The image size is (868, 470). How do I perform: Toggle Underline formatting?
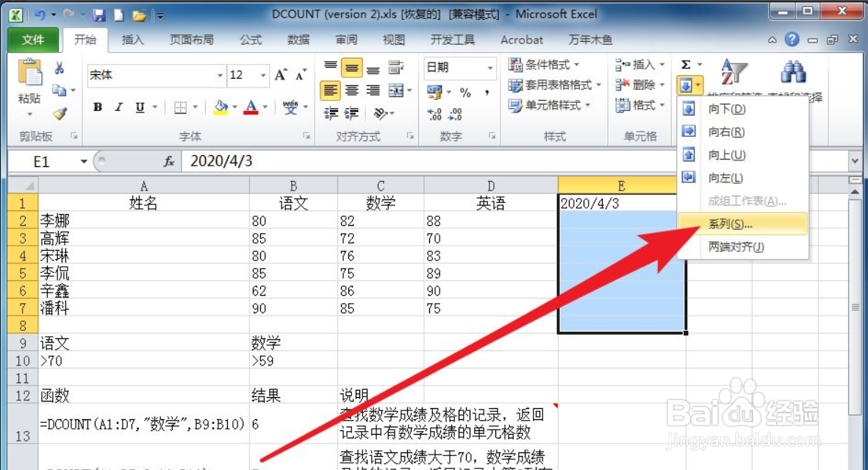(x=140, y=107)
